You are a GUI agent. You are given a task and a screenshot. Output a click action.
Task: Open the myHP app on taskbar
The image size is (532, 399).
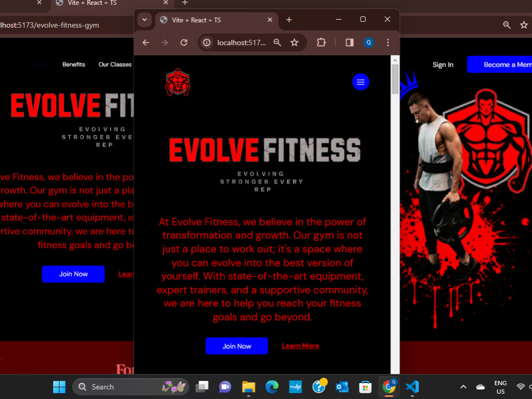point(295,387)
